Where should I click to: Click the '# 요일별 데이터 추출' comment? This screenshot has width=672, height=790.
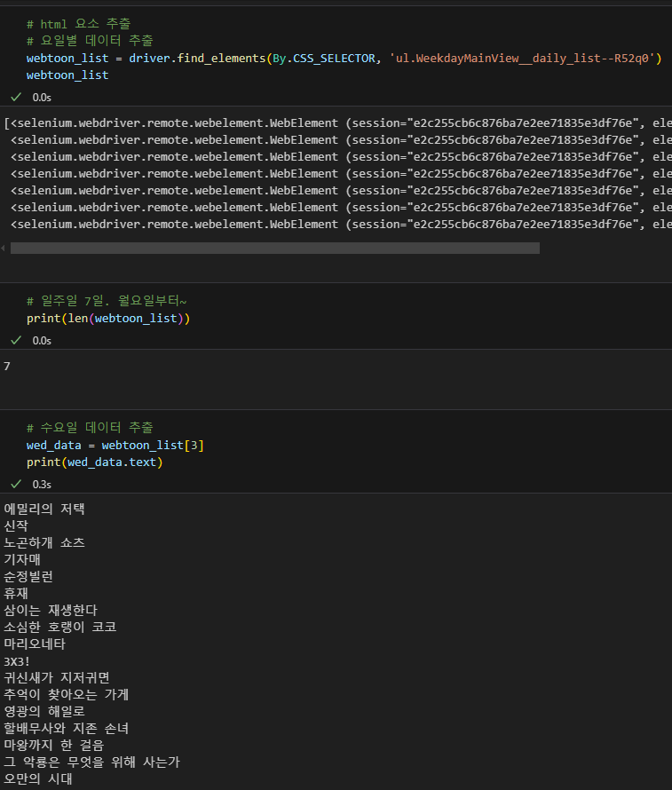tap(90, 41)
